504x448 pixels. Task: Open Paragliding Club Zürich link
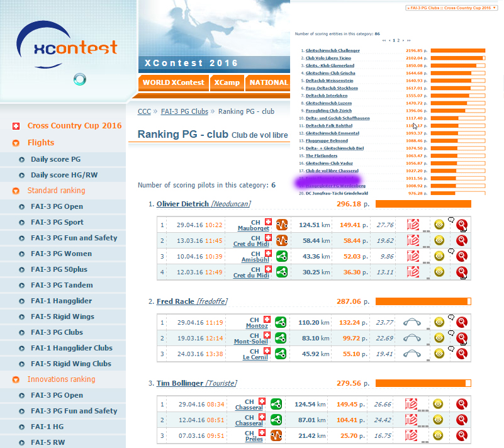pos(328,111)
